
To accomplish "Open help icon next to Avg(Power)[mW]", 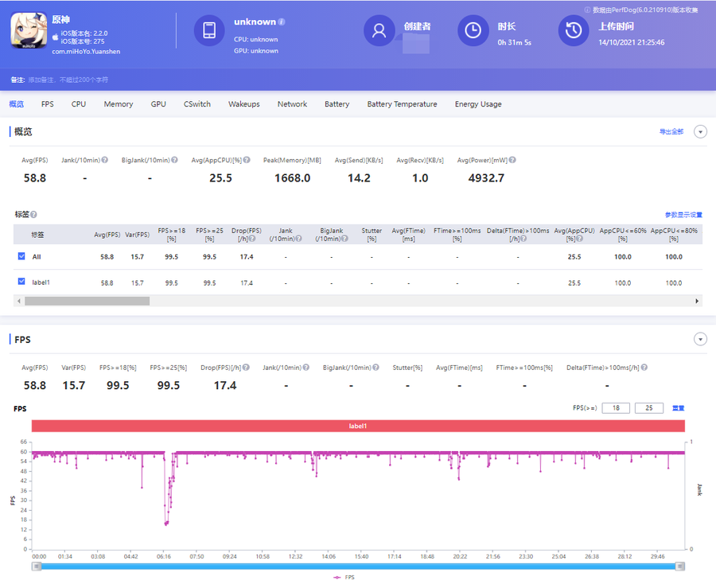I will pos(512,160).
